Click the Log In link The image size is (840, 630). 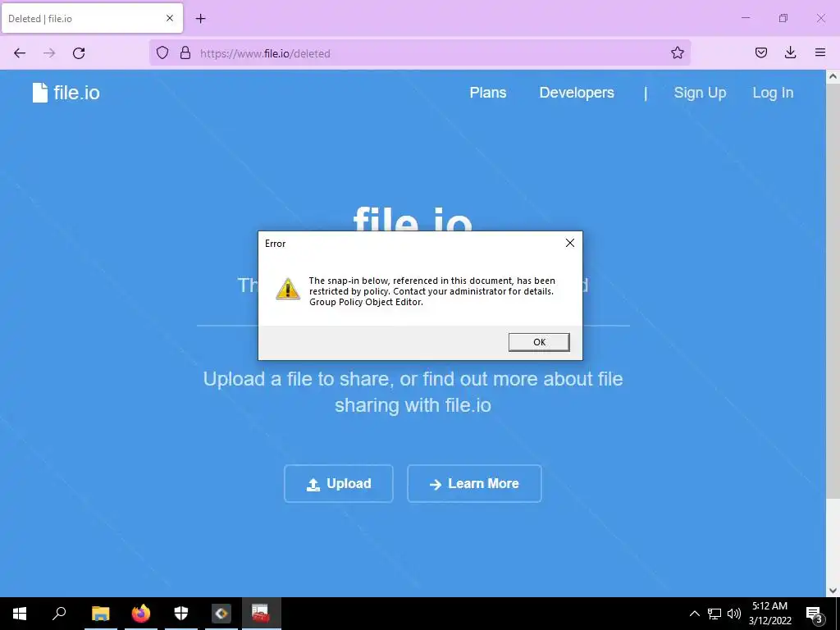pos(773,93)
